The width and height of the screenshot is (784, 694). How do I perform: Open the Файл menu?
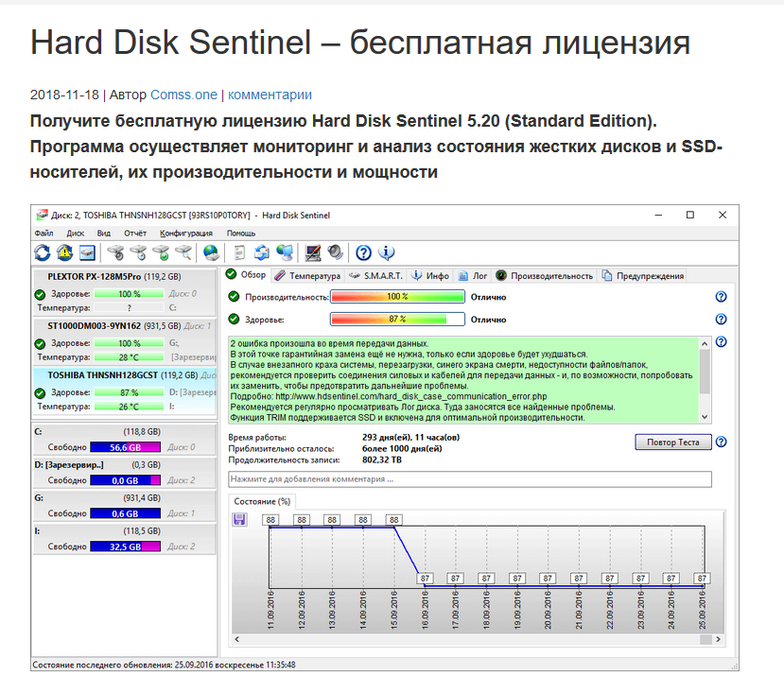pyautogui.click(x=44, y=233)
